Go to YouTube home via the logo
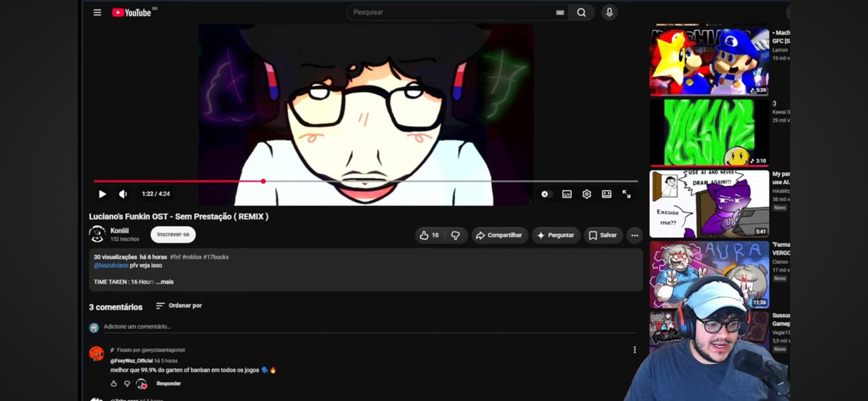The width and height of the screenshot is (868, 401). tap(131, 12)
